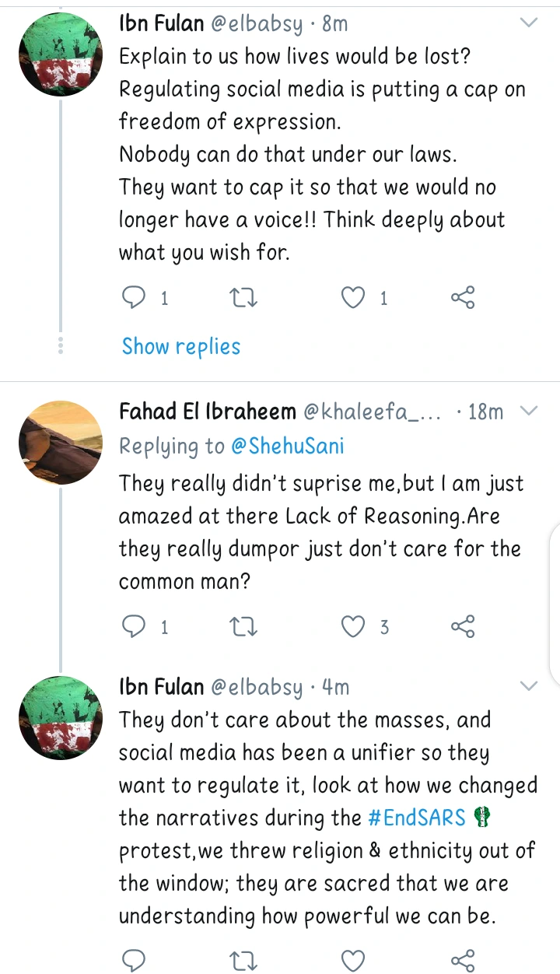Share Ibn Fulan's first tweet
The width and height of the screenshot is (560, 974).
point(463,297)
